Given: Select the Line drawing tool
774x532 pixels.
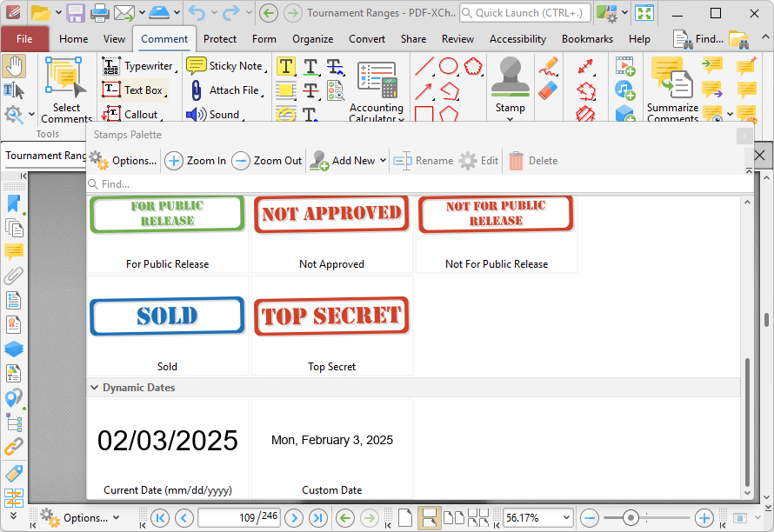Looking at the screenshot, I should pyautogui.click(x=424, y=66).
